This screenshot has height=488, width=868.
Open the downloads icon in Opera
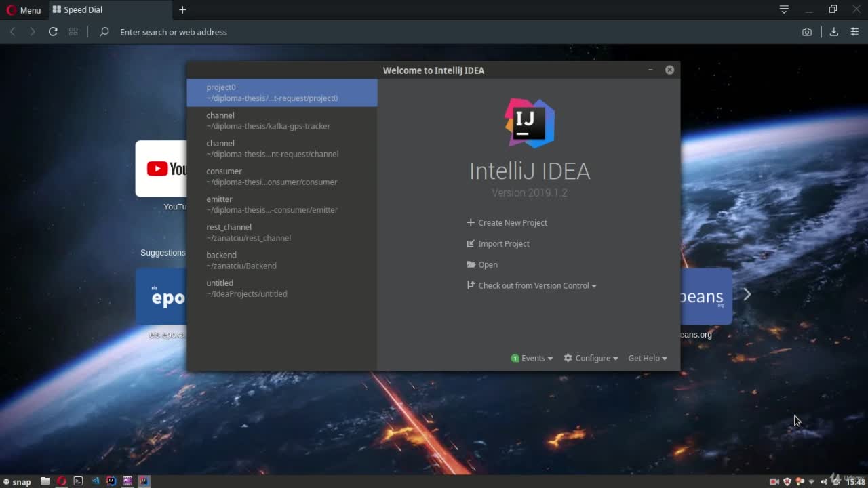(x=834, y=32)
